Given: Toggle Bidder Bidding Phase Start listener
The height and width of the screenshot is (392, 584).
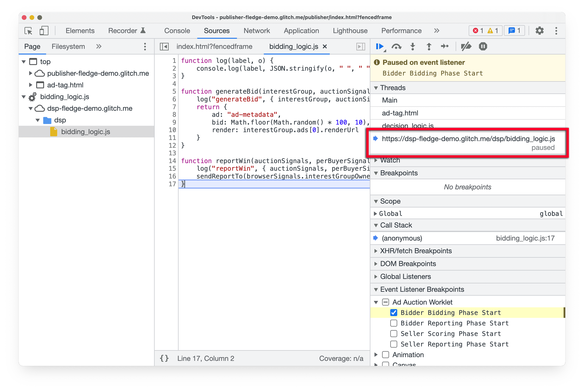Looking at the screenshot, I should (x=393, y=312).
